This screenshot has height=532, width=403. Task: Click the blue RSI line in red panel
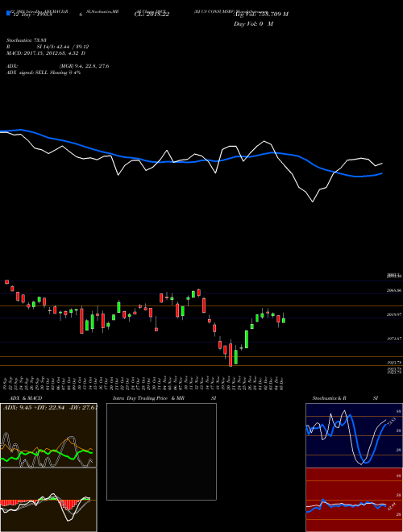346,505
